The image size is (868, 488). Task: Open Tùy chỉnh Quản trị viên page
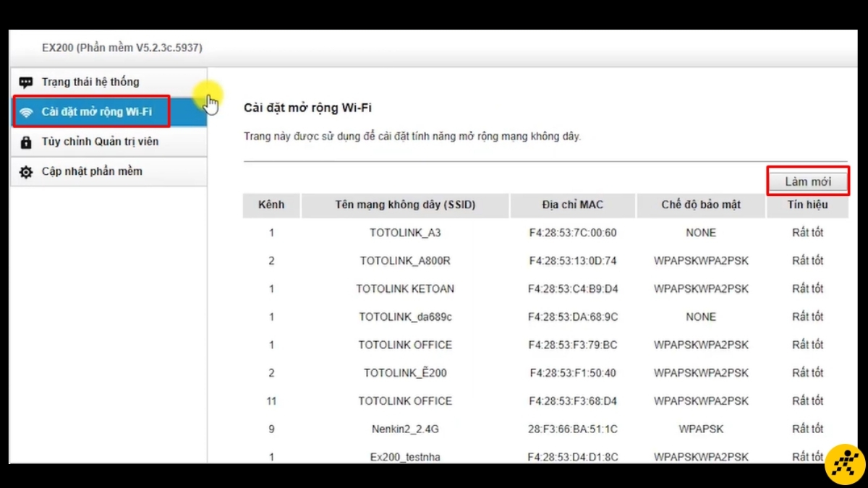(109, 142)
